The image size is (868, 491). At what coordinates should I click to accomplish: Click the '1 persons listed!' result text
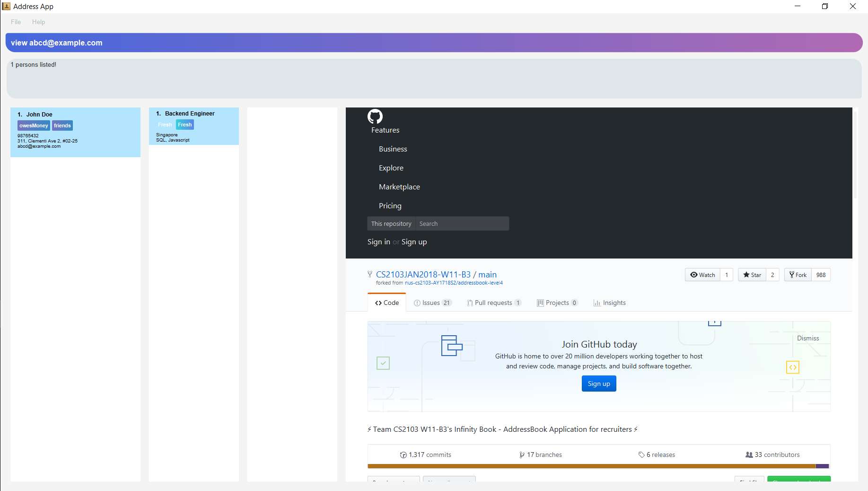[x=34, y=64]
